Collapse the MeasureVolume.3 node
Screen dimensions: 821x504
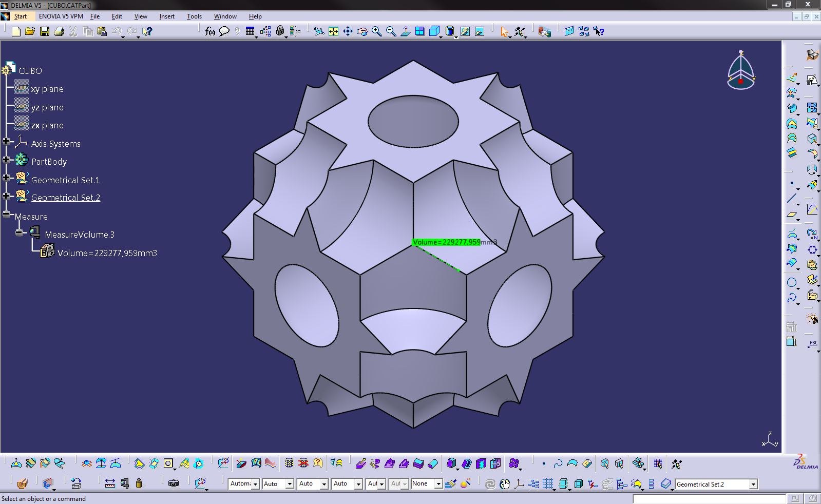tap(19, 232)
